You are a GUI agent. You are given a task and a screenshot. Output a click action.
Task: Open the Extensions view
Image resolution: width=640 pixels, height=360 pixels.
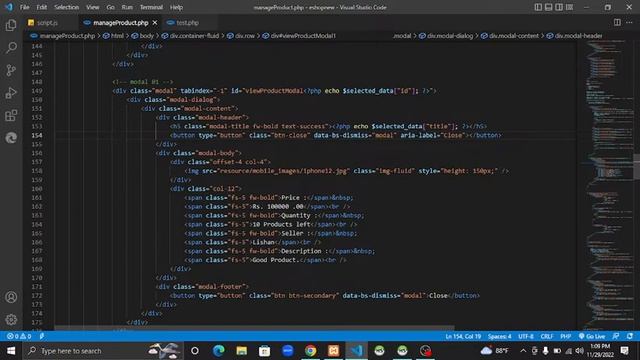point(11,116)
